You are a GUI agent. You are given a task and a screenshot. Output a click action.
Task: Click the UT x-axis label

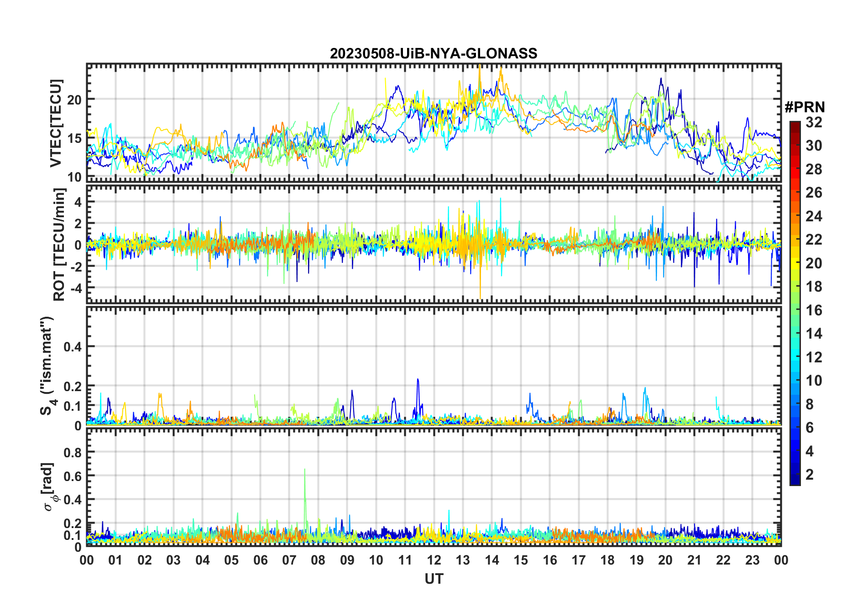click(x=434, y=579)
